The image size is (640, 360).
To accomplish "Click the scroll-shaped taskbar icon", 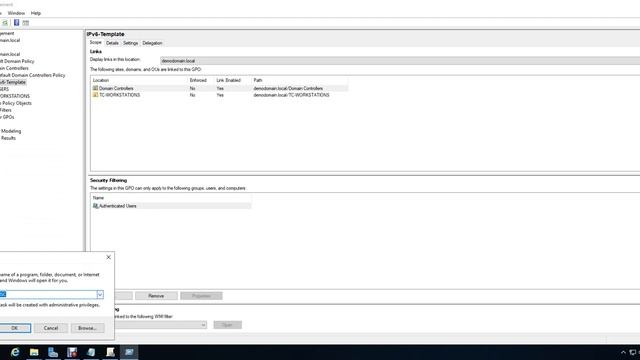I will pos(110,352).
